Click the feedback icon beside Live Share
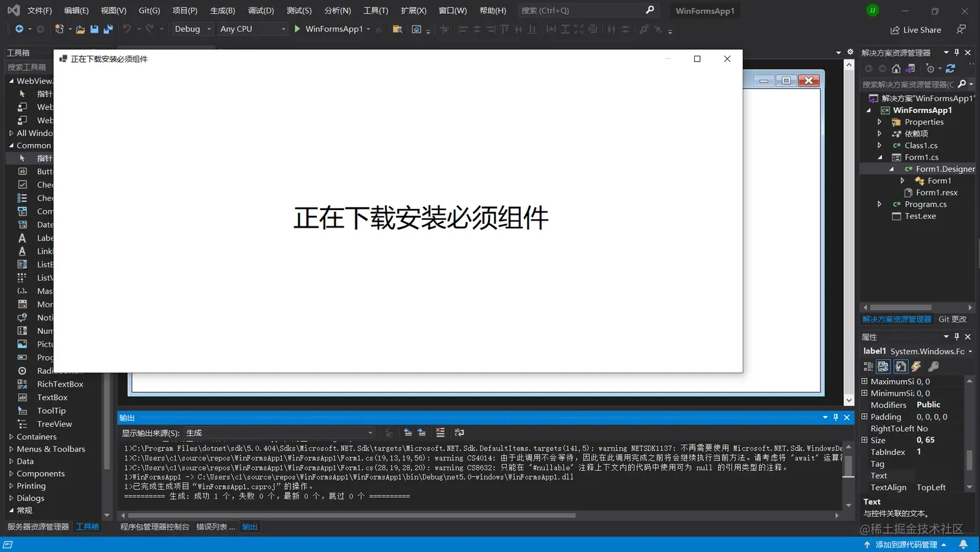980x552 pixels. [961, 30]
